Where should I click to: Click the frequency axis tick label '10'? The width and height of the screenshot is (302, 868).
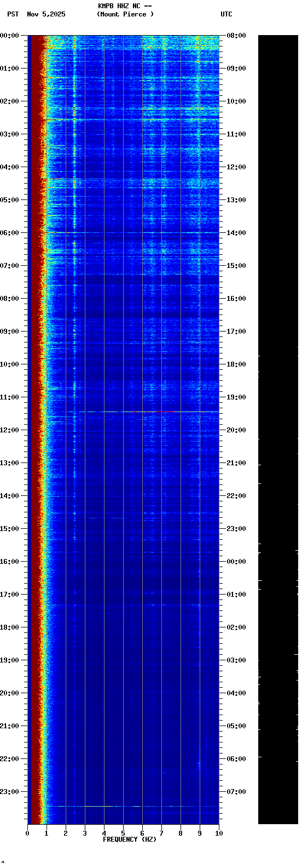[219, 833]
